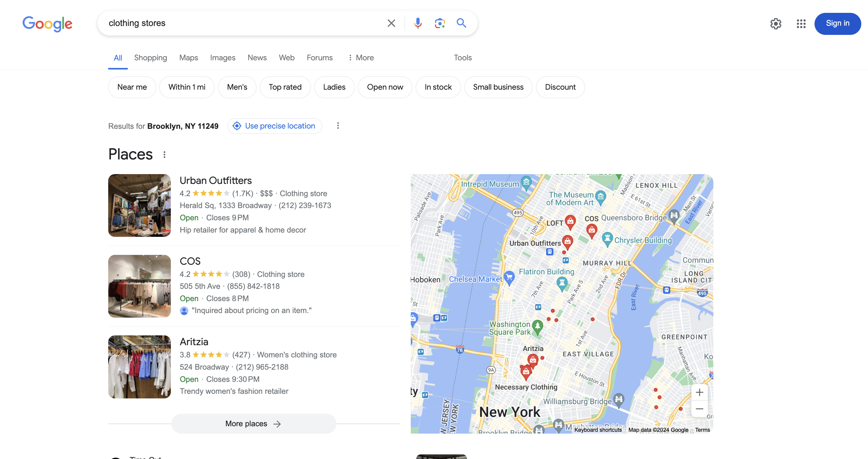Viewport: 868px width, 459px height.
Task: Click the magnifying glass search icon
Action: (x=461, y=23)
